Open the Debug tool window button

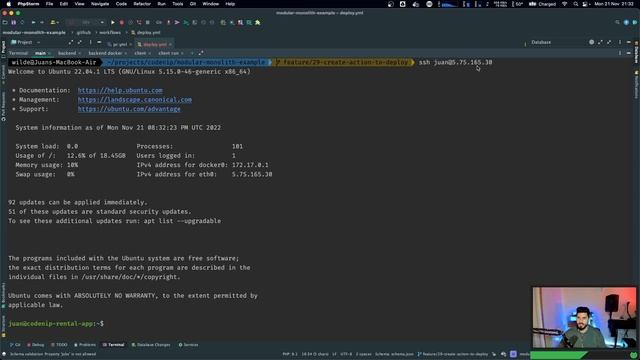(x=36, y=345)
